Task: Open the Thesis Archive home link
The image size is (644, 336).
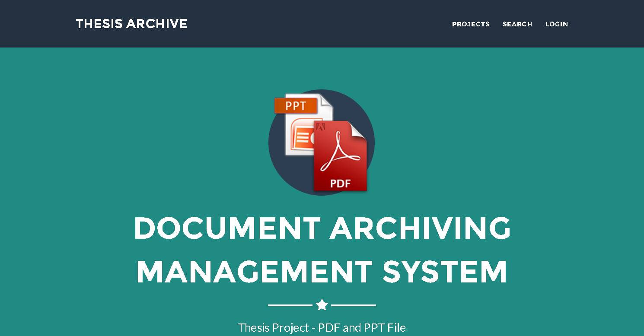Action: pyautogui.click(x=131, y=24)
